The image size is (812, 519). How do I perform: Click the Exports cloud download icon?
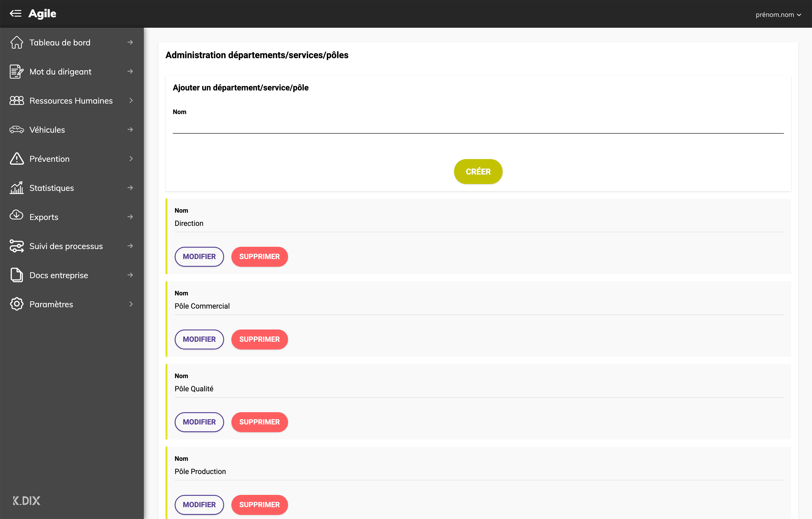17,215
